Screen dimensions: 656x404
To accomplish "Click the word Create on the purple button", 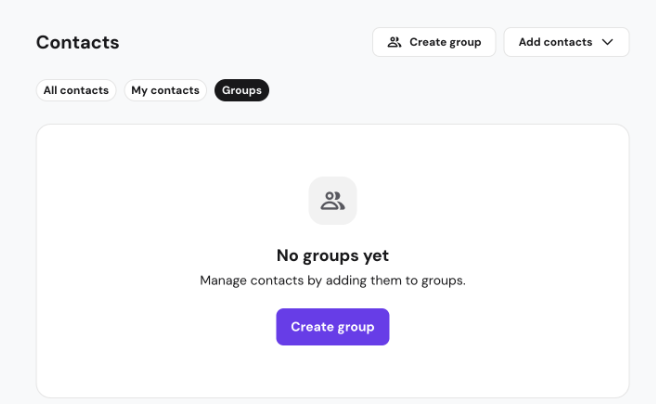I will pyautogui.click(x=311, y=327).
